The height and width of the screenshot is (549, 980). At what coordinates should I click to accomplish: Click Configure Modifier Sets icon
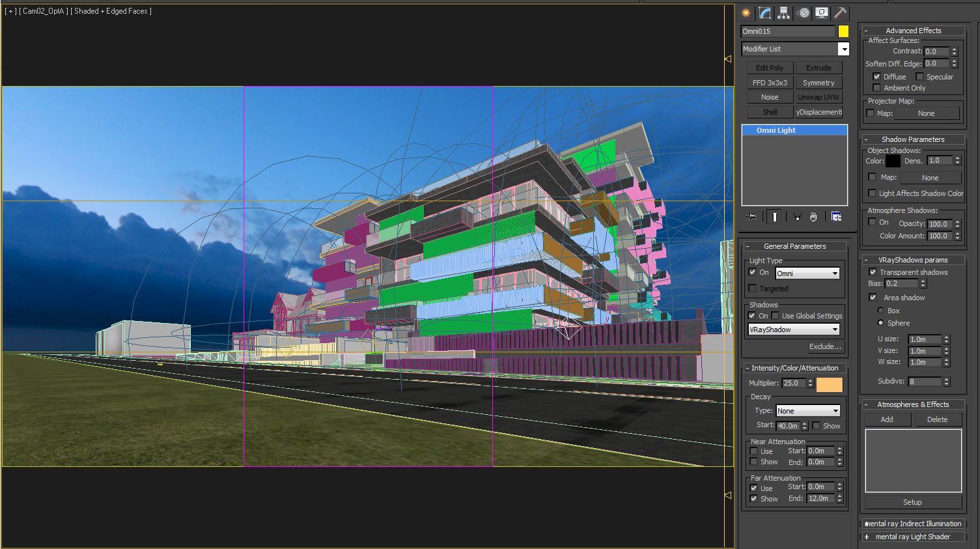(837, 217)
